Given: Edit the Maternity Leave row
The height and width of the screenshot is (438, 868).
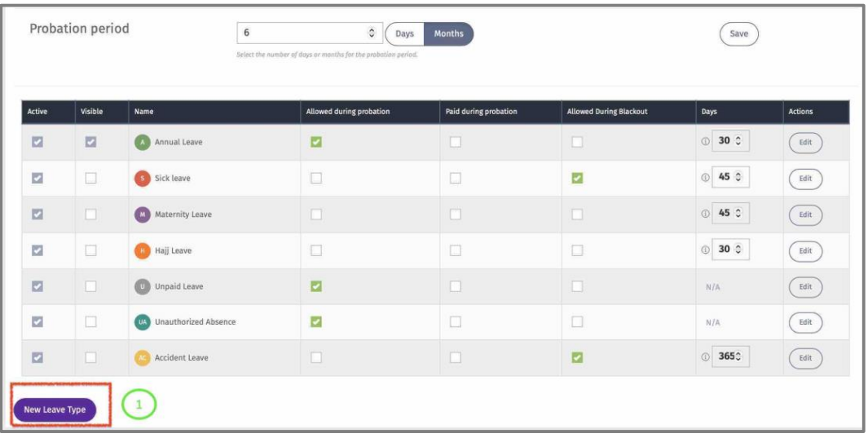Looking at the screenshot, I should pos(804,214).
